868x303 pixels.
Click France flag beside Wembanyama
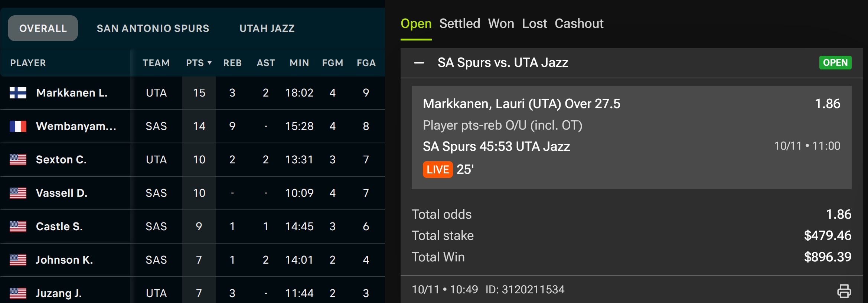click(18, 126)
